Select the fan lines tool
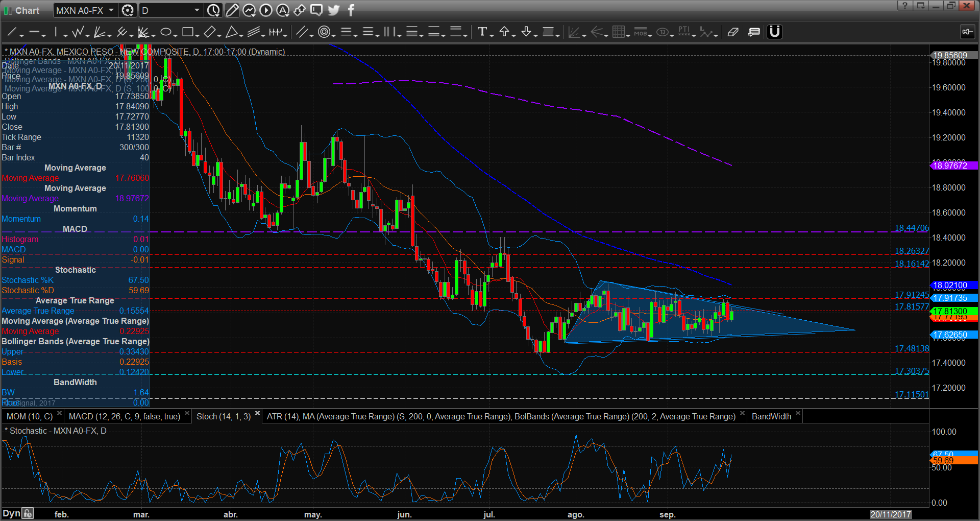The image size is (980, 521). pyautogui.click(x=100, y=32)
